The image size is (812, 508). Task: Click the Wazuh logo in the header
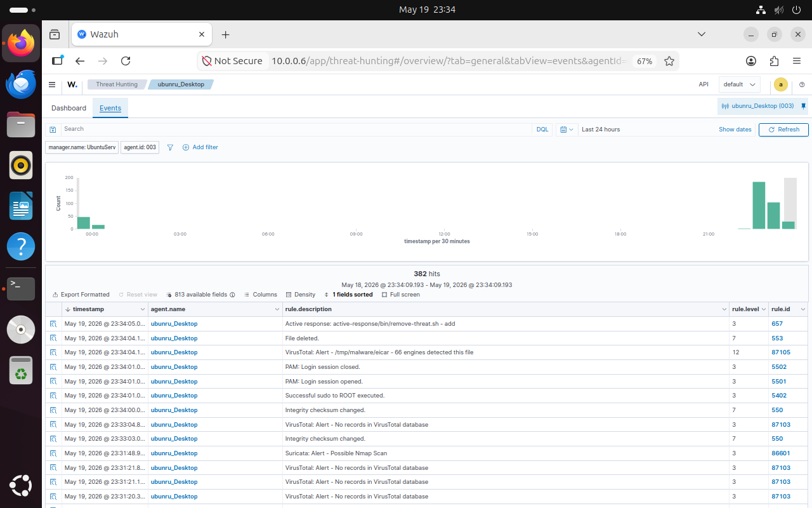click(72, 84)
